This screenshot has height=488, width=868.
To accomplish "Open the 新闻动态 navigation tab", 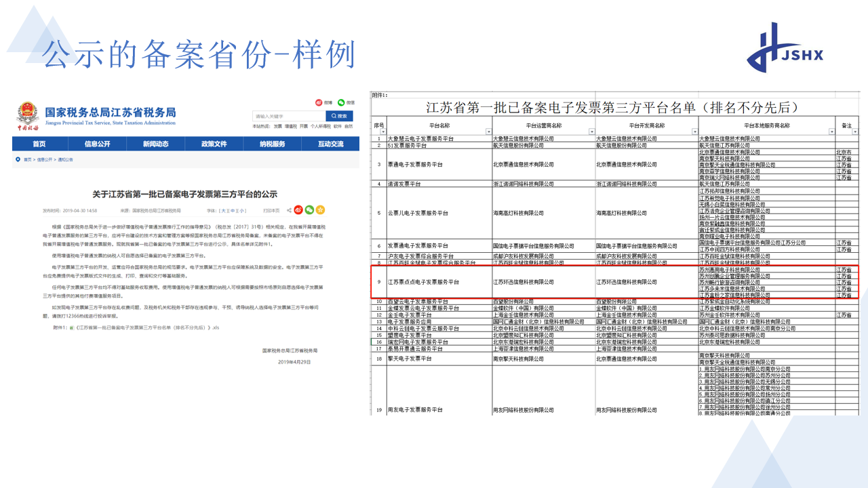I will click(156, 144).
